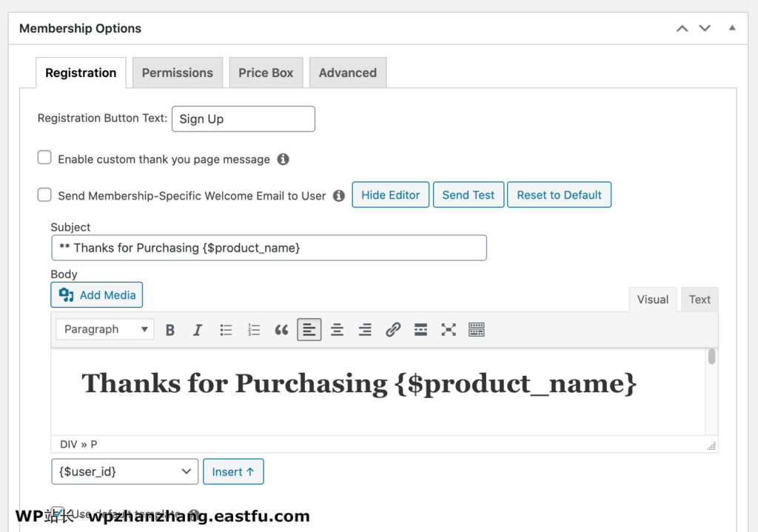Enter fullscreen editor mode

pos(449,330)
